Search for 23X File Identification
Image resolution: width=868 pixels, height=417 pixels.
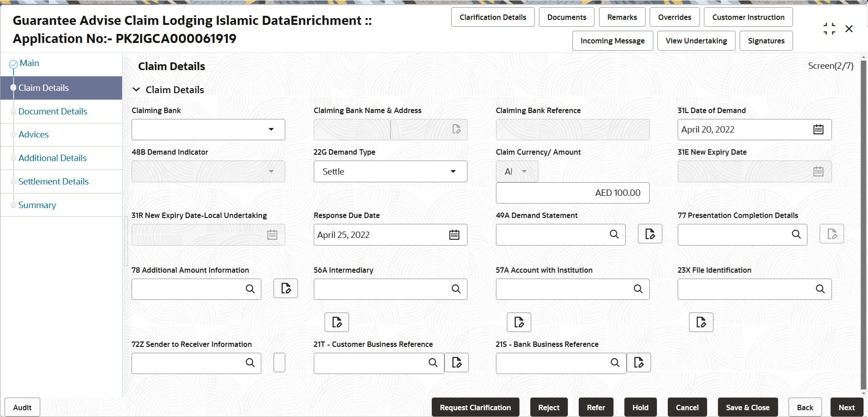coord(821,289)
